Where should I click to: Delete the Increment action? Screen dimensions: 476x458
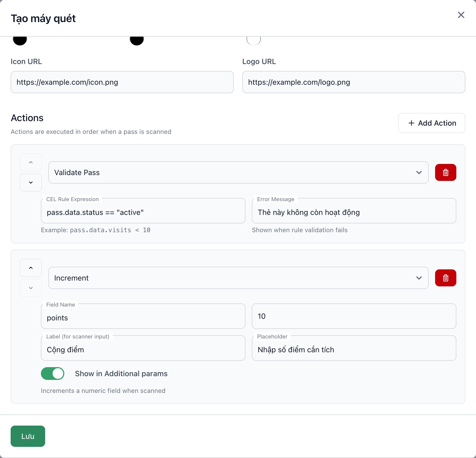pos(445,278)
